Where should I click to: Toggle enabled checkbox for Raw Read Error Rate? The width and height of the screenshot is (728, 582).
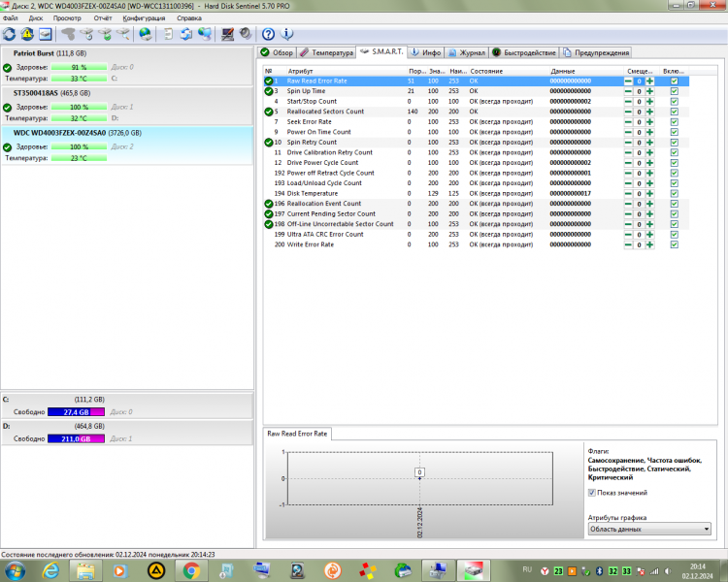click(x=675, y=81)
